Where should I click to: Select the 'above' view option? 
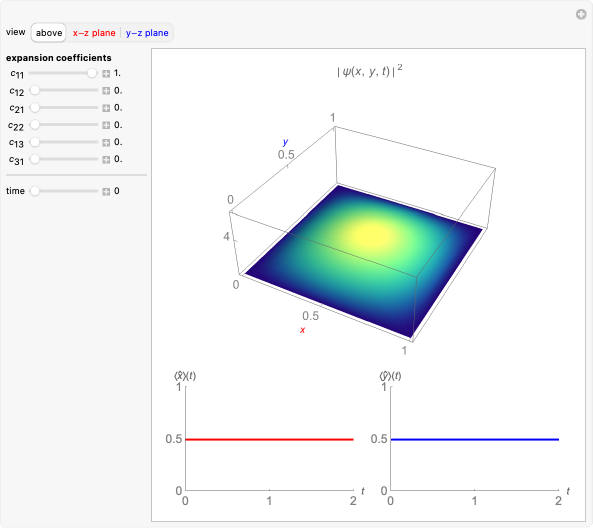[x=49, y=33]
